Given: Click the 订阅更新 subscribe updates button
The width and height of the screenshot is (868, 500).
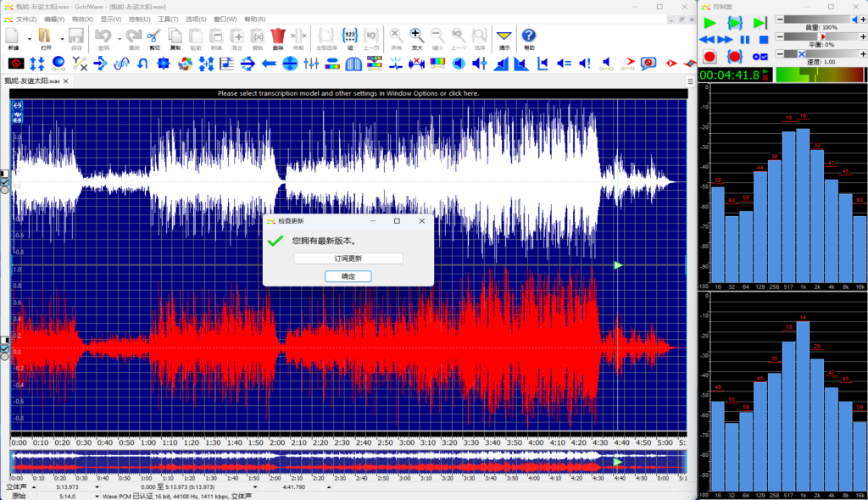Looking at the screenshot, I should coord(348,258).
